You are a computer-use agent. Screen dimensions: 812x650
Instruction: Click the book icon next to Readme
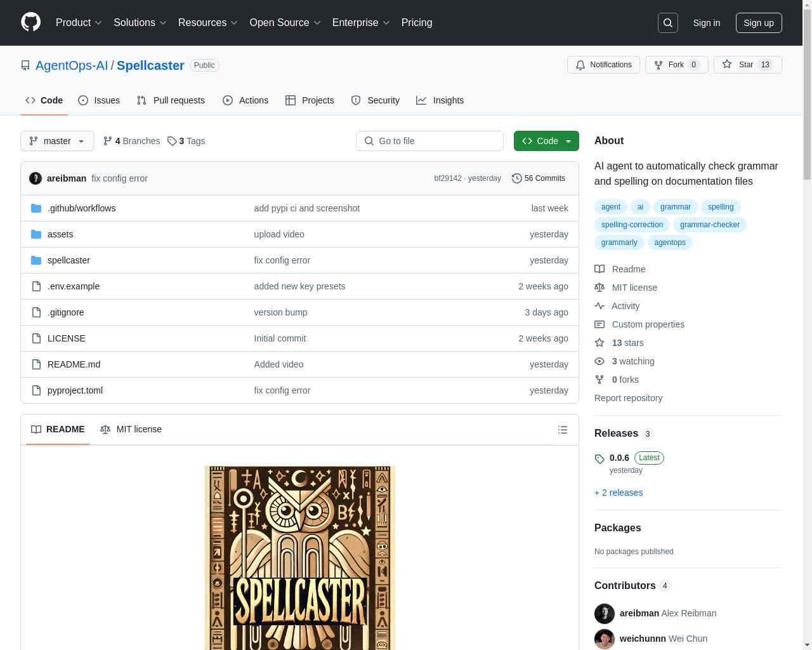coord(599,269)
